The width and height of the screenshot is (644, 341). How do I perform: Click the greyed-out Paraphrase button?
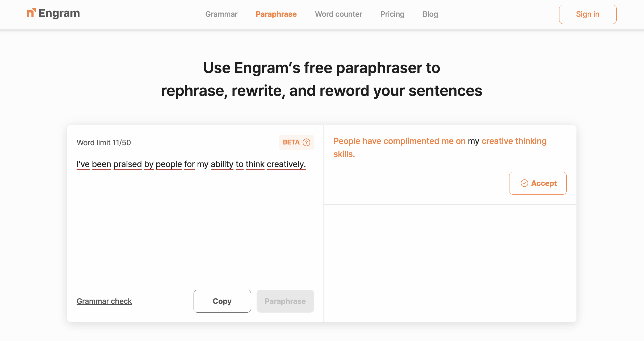point(285,301)
